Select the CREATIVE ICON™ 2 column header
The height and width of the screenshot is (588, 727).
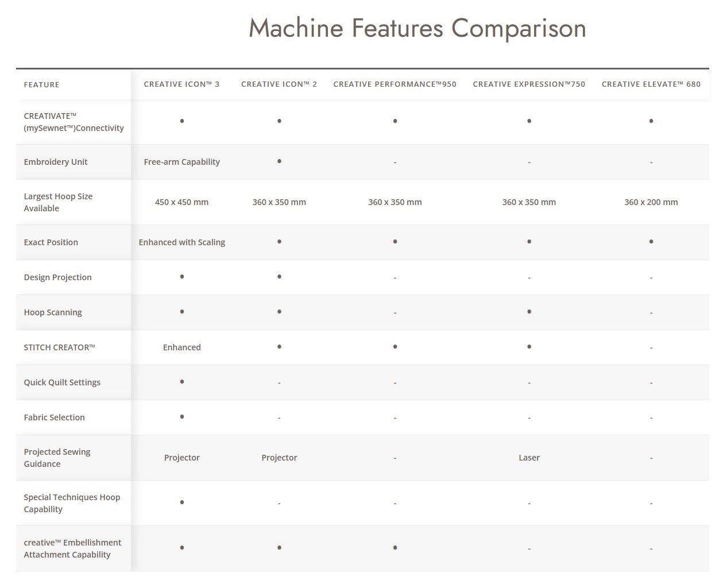pos(279,84)
